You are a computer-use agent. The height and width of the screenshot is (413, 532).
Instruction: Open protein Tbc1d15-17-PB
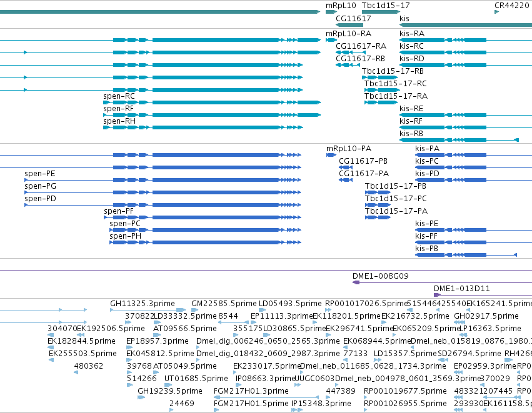tap(396, 186)
